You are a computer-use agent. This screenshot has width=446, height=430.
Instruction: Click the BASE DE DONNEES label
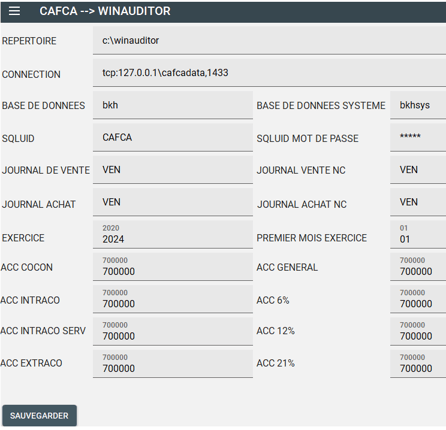(43, 106)
